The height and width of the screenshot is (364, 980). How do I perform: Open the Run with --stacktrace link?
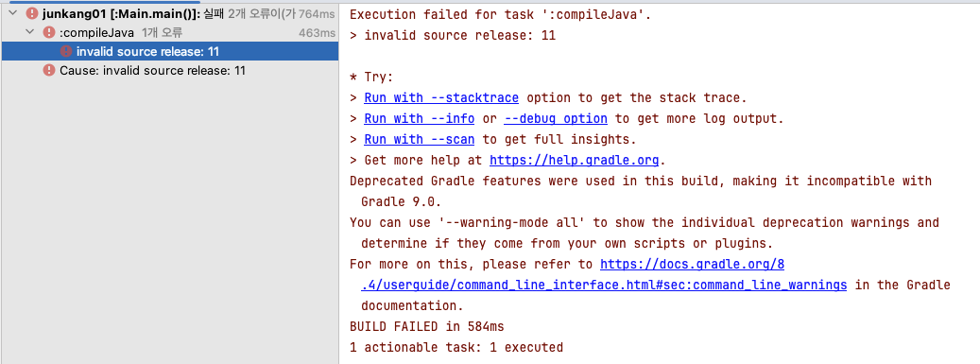click(441, 97)
